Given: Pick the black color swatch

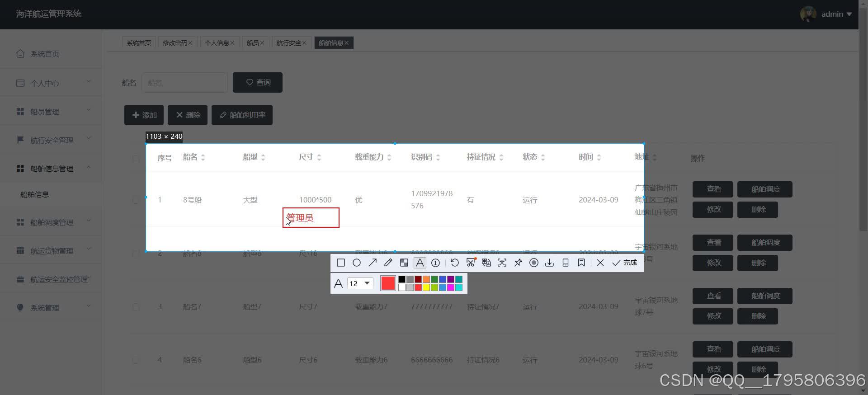Looking at the screenshot, I should coord(402,279).
